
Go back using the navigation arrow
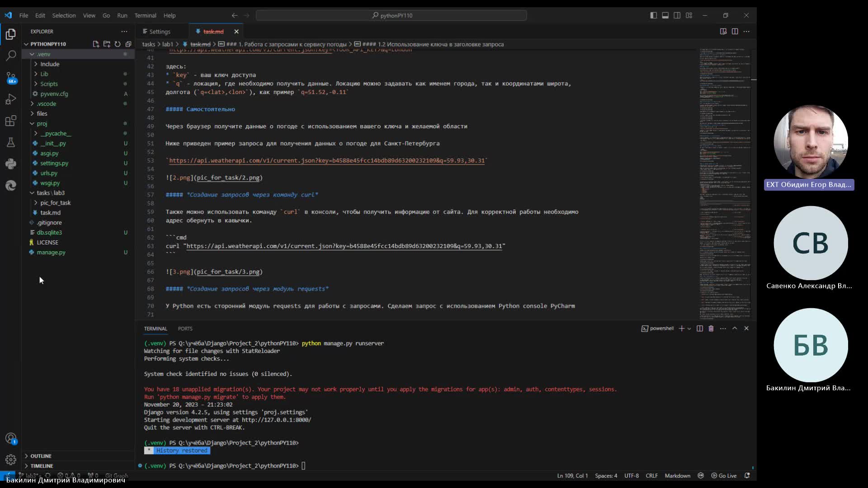(235, 15)
